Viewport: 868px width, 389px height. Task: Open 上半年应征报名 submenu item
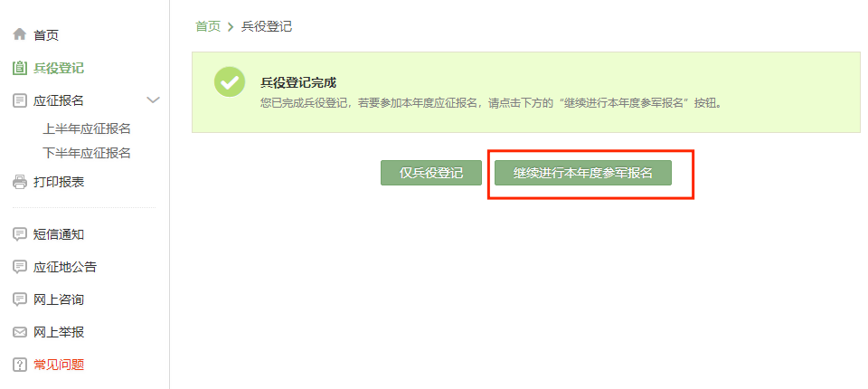tap(87, 128)
